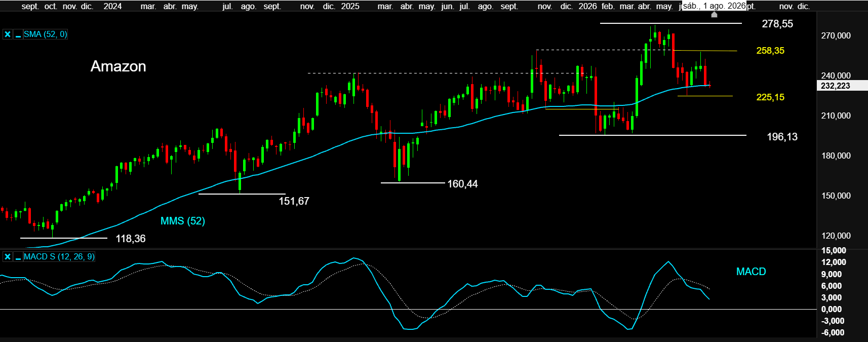Select the yellow level label '258,35'

[770, 51]
